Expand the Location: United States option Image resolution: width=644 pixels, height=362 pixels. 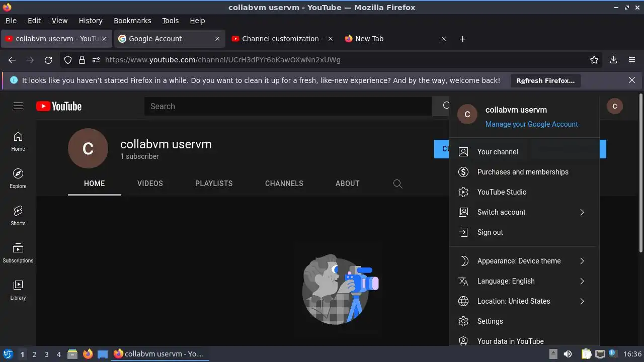[524, 301]
